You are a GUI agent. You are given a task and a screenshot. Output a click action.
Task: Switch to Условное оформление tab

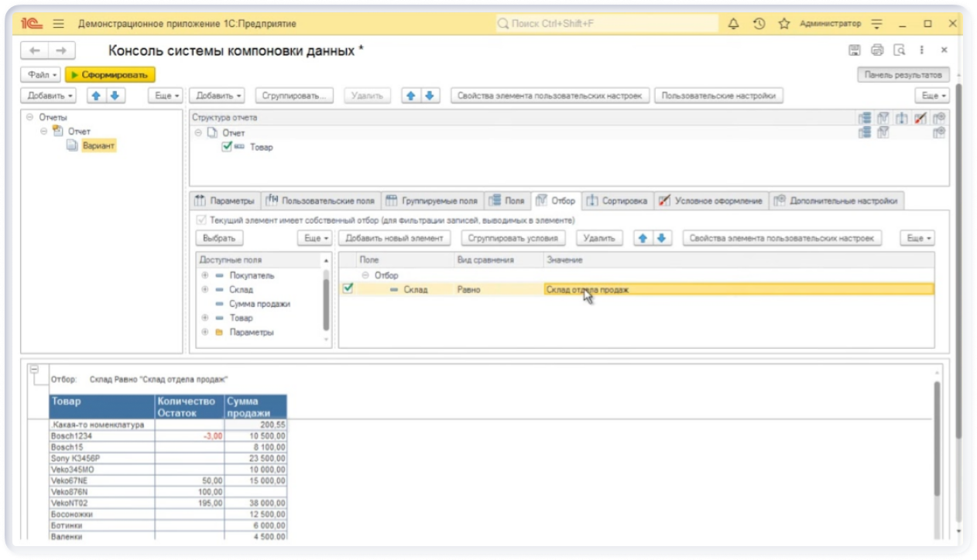[x=711, y=201]
